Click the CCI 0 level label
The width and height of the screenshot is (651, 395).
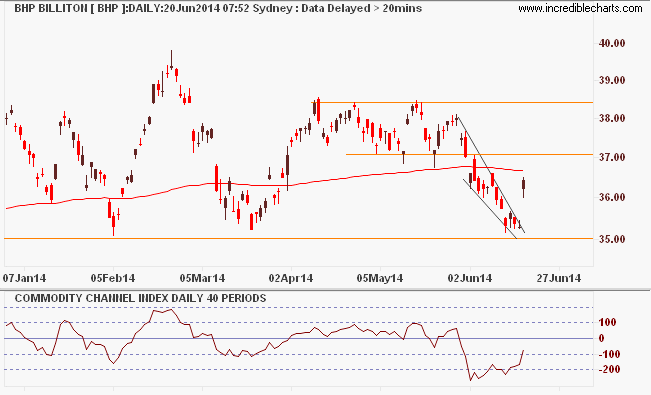pos(601,338)
